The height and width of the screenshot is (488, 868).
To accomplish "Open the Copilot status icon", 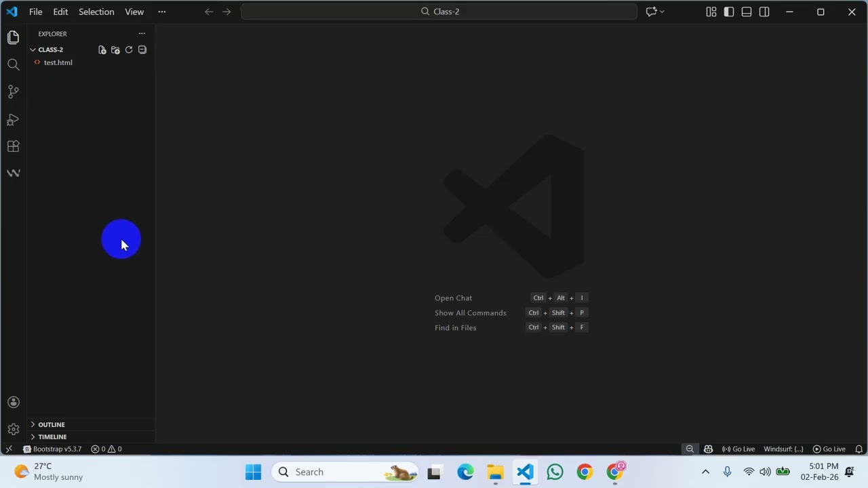I will (708, 449).
